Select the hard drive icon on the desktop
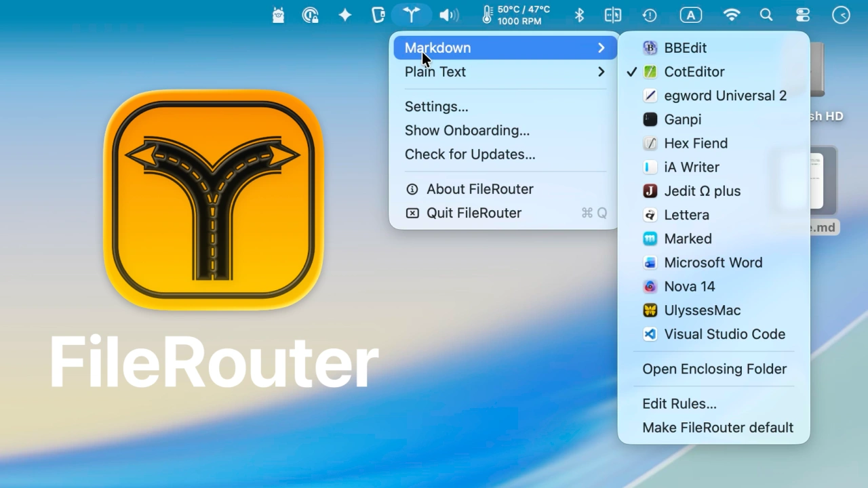The image size is (868, 488). 816,69
